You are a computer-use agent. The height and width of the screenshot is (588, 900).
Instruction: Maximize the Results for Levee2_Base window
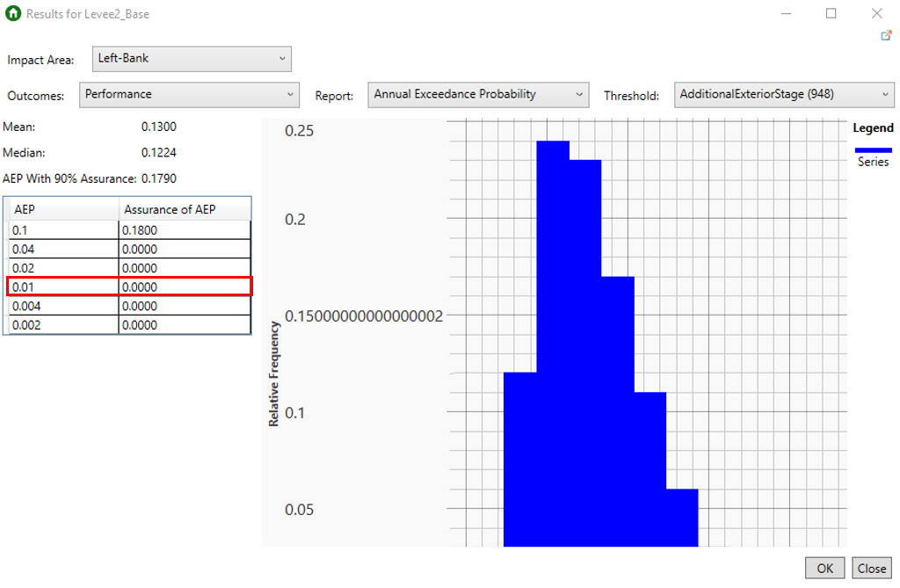pyautogui.click(x=831, y=14)
